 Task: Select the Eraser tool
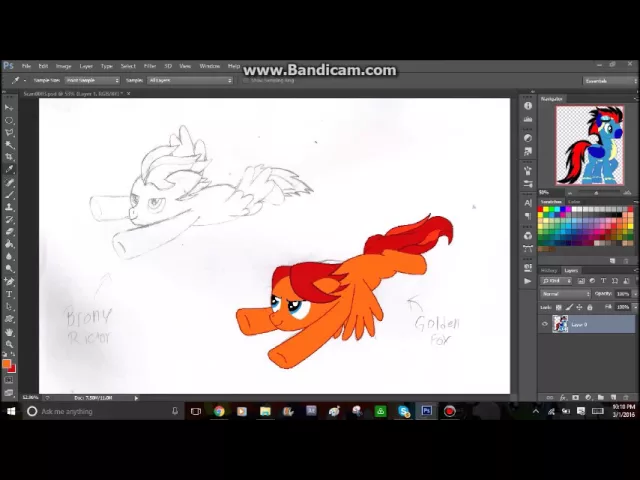pos(9,232)
